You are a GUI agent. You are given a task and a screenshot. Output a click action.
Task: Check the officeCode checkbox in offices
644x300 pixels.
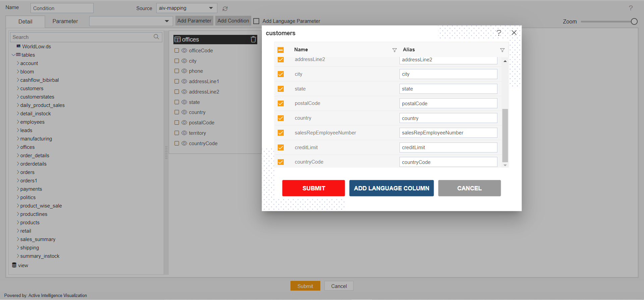pos(177,51)
